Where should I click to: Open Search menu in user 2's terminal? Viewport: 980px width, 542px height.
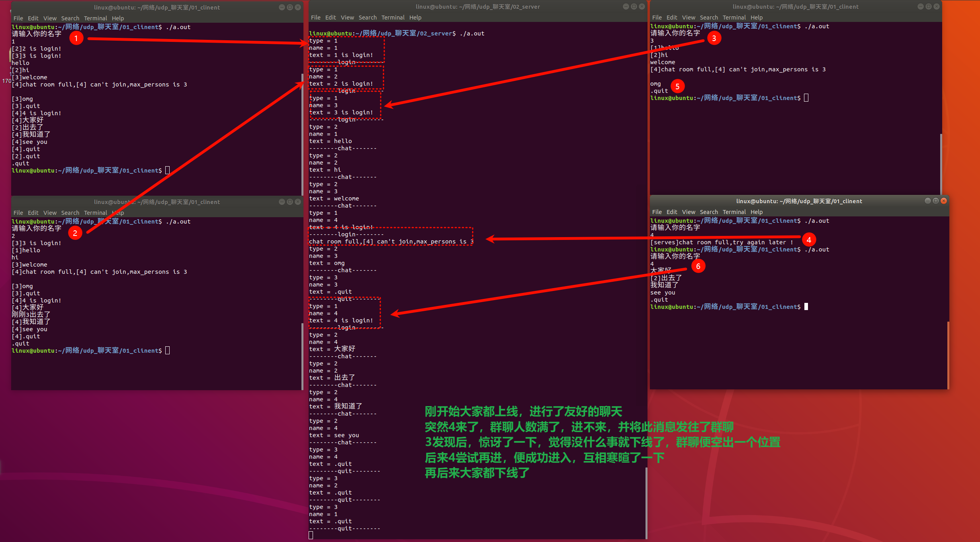70,213
